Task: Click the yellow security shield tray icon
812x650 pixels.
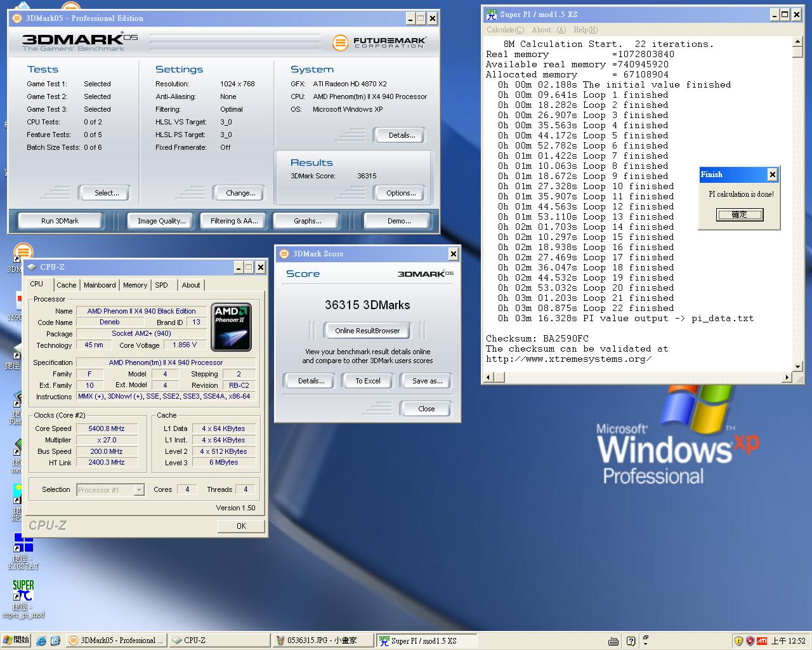Action: (x=738, y=641)
